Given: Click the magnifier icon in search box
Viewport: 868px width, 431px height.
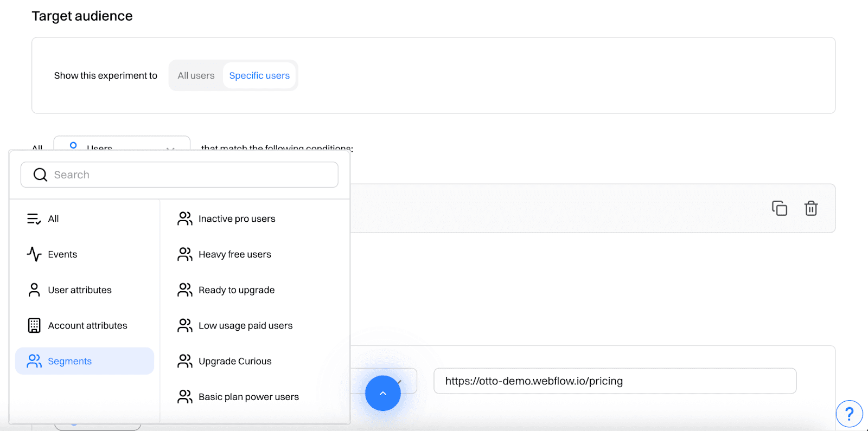Looking at the screenshot, I should (x=40, y=175).
